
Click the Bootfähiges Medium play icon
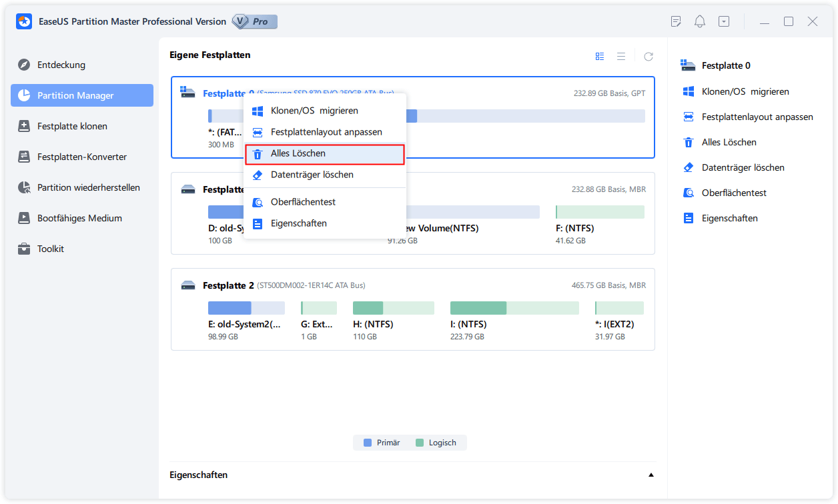[x=24, y=218]
